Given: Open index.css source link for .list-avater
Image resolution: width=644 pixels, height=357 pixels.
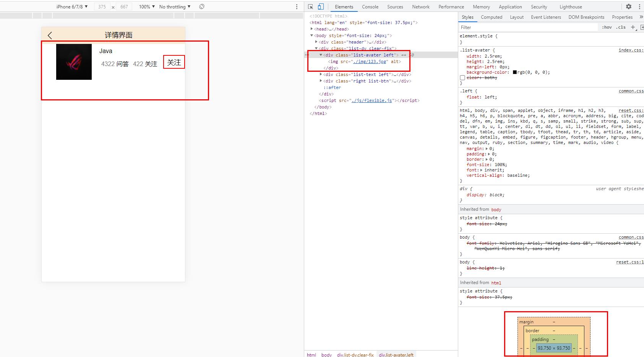Looking at the screenshot, I should [631, 50].
